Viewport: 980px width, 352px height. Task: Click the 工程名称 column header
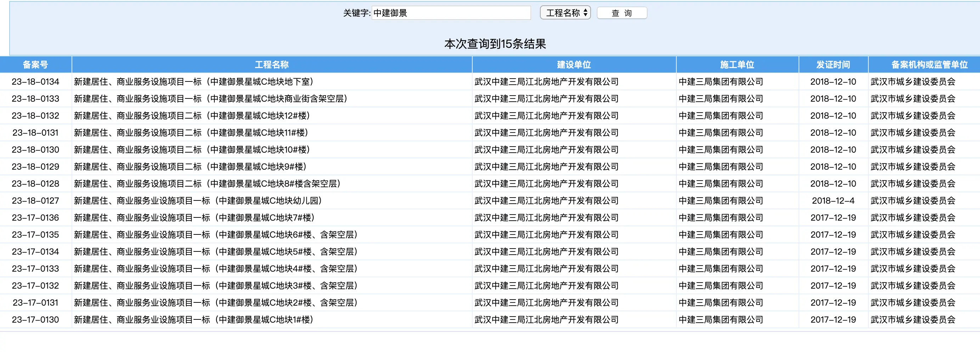[272, 64]
